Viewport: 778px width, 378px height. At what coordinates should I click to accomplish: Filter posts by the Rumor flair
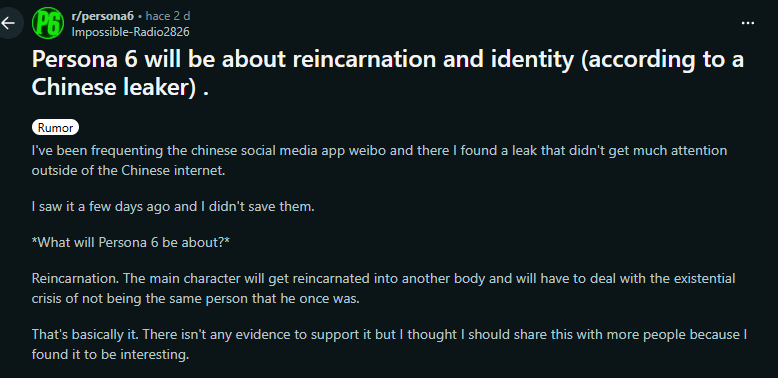tap(56, 127)
